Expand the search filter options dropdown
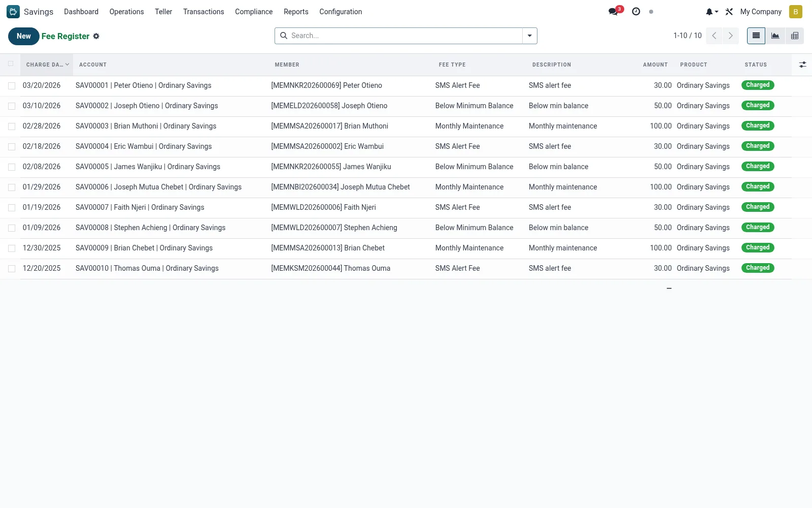Viewport: 812px width, 508px height. pos(530,36)
